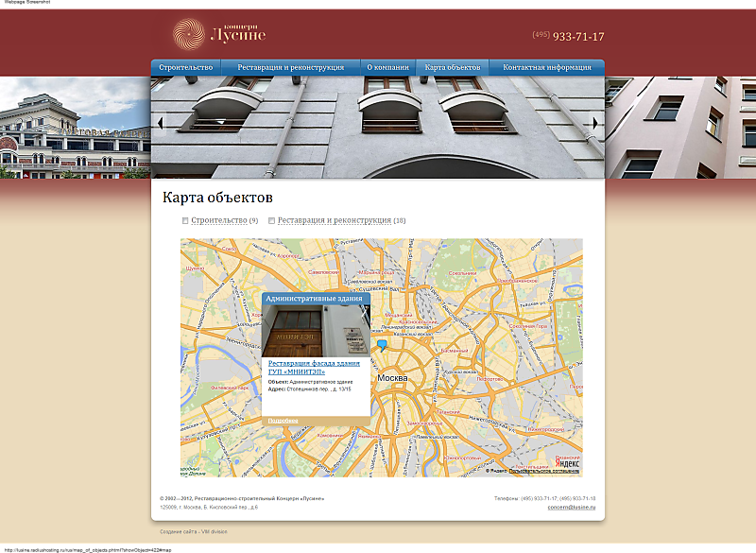Click the Мещанский district label on map
This screenshot has height=553, width=756.
point(398,315)
